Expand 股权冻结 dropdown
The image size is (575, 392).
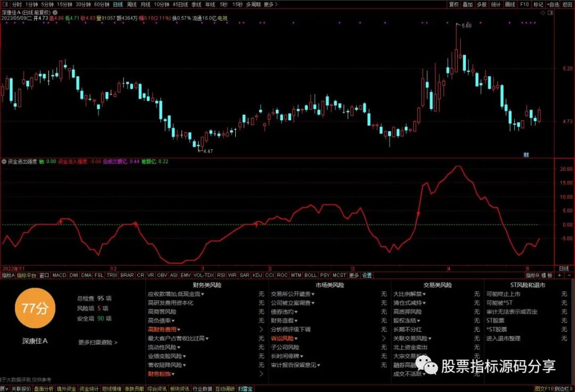click(407, 321)
